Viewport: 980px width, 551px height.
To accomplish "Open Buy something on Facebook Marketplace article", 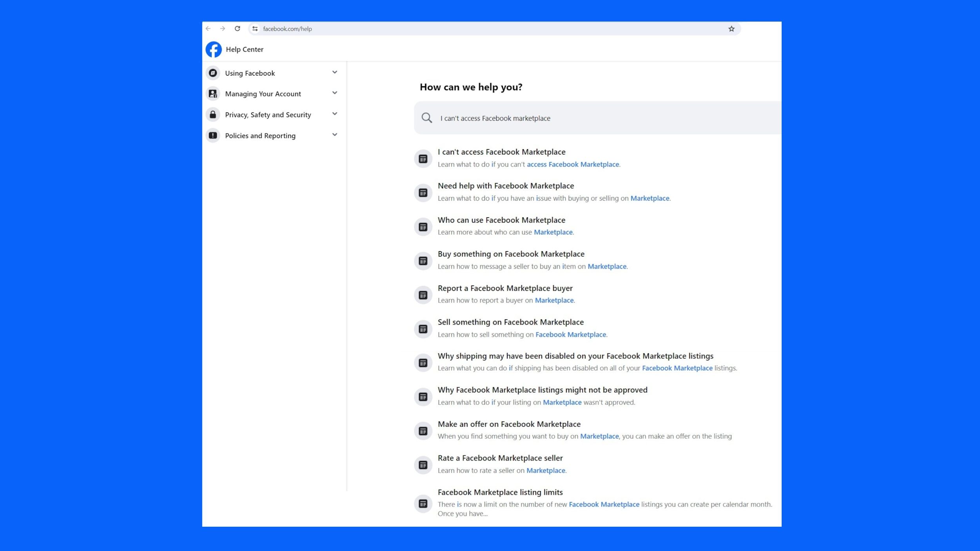I will tap(511, 254).
